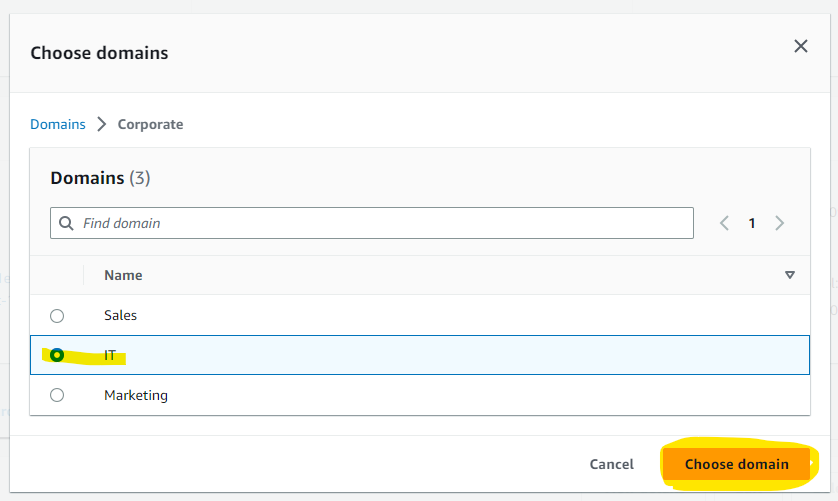Click the Domains (3) table heading
The height and width of the screenshot is (501, 838).
click(x=100, y=178)
